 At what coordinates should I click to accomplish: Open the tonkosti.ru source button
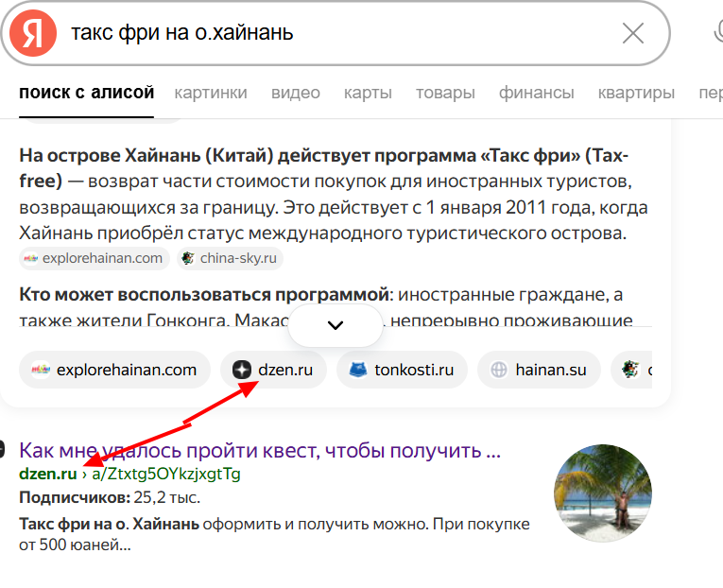click(x=402, y=370)
